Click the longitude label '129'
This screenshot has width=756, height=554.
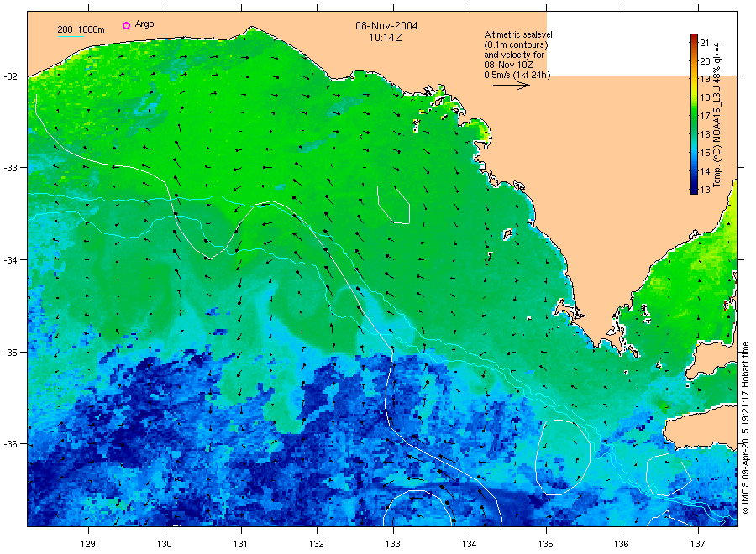[88, 544]
